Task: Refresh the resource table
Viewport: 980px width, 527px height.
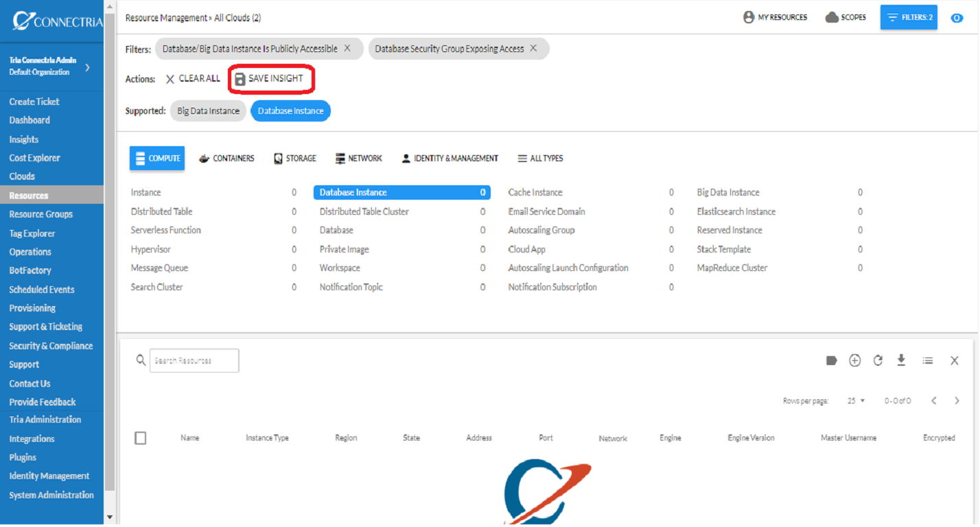Action: click(x=878, y=360)
